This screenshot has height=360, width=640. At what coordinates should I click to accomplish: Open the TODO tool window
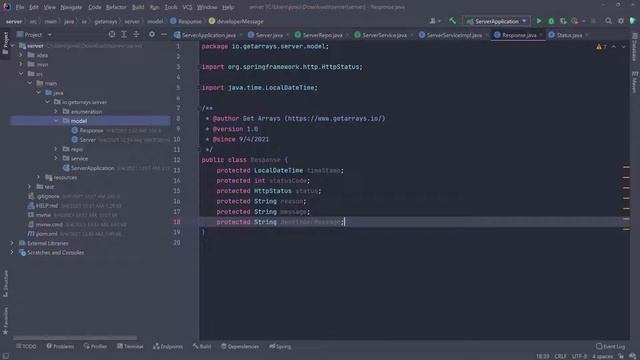click(26, 346)
